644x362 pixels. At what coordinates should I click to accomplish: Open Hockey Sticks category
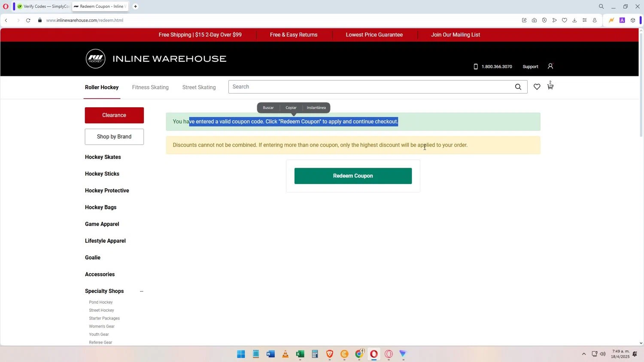[102, 174]
